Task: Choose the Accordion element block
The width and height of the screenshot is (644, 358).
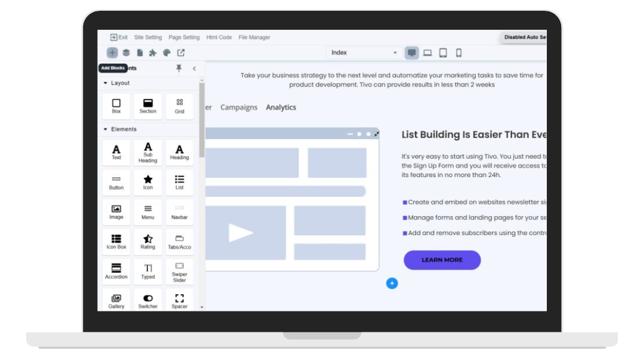Action: [116, 271]
